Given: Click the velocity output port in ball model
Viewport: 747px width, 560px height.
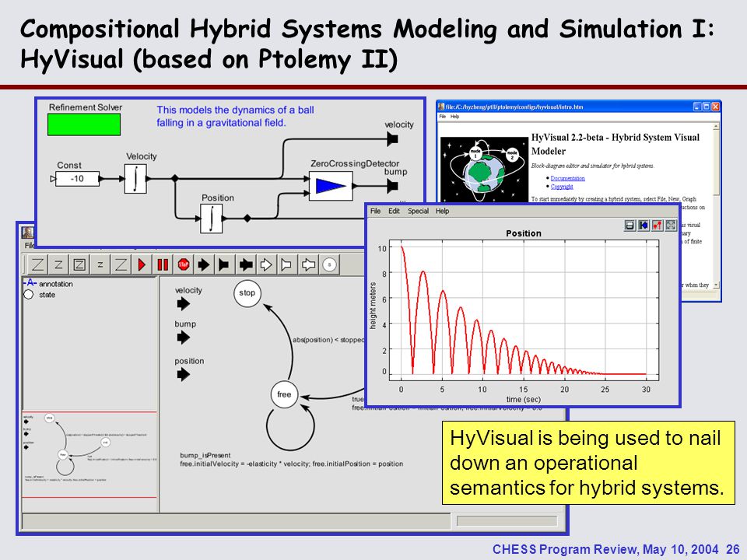Looking at the screenshot, I should coord(392,139).
